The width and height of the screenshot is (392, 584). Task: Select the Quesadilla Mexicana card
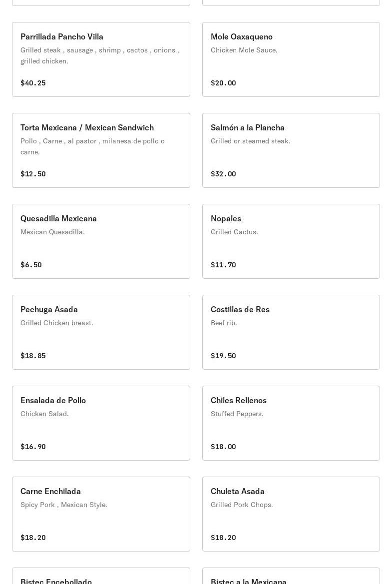click(101, 241)
